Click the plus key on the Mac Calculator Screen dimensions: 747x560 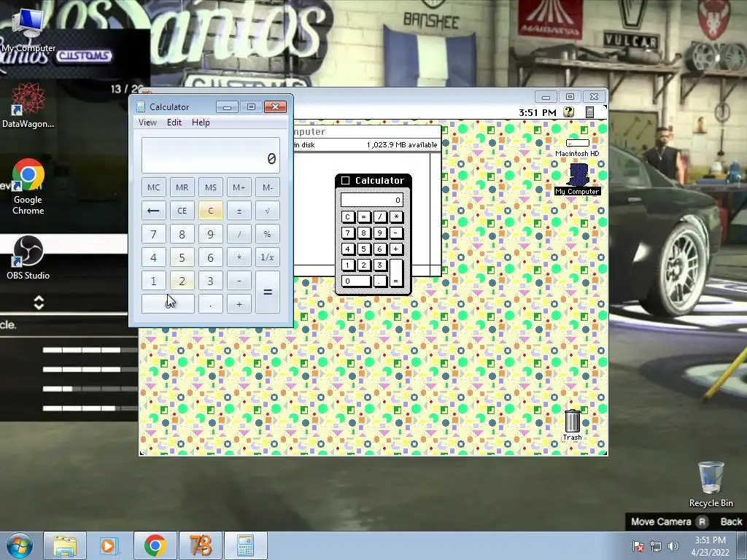tap(396, 249)
